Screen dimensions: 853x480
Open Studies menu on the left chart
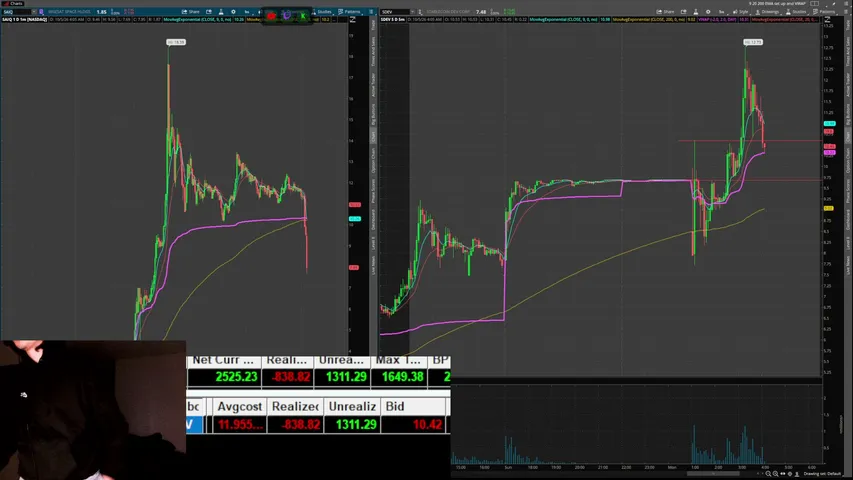coord(322,11)
